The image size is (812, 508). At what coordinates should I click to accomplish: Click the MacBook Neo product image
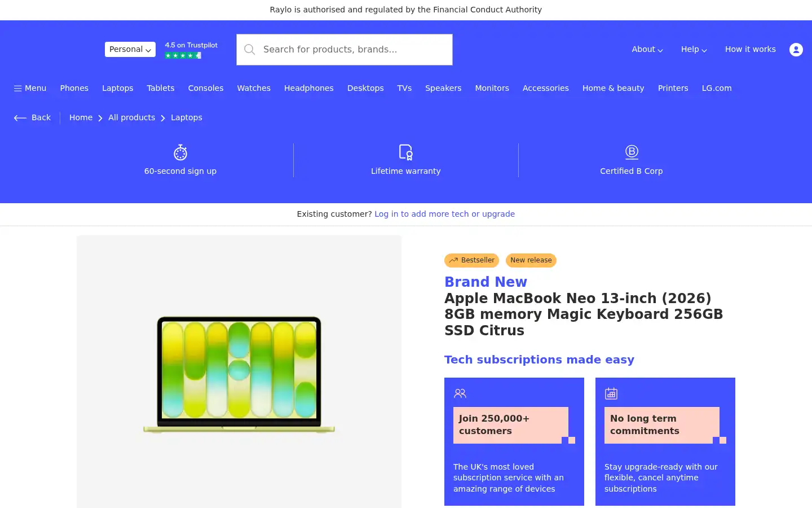[x=239, y=375]
